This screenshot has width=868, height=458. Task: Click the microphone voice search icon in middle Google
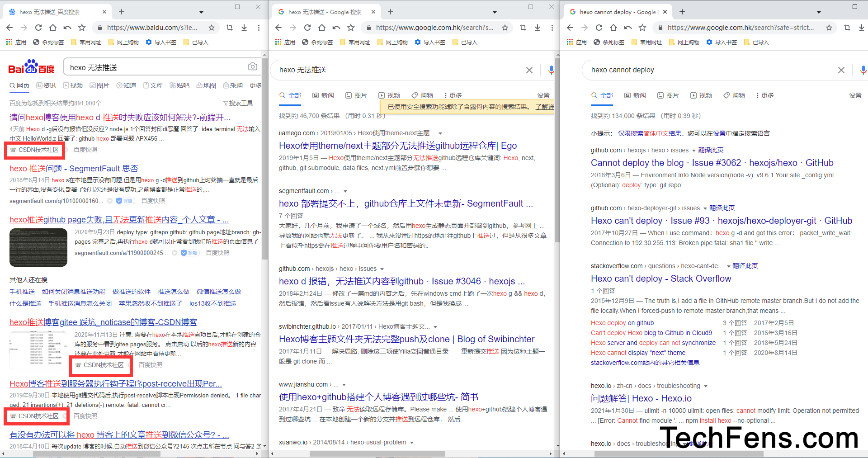pos(551,70)
